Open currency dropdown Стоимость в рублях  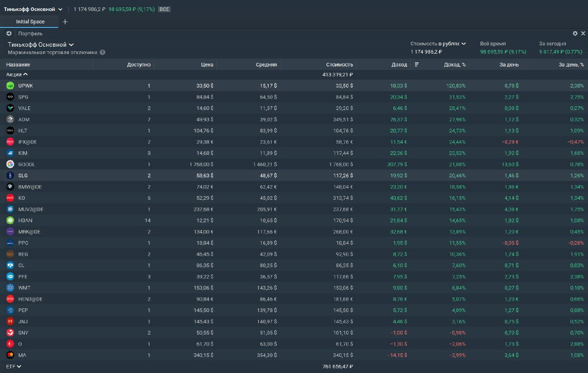438,44
